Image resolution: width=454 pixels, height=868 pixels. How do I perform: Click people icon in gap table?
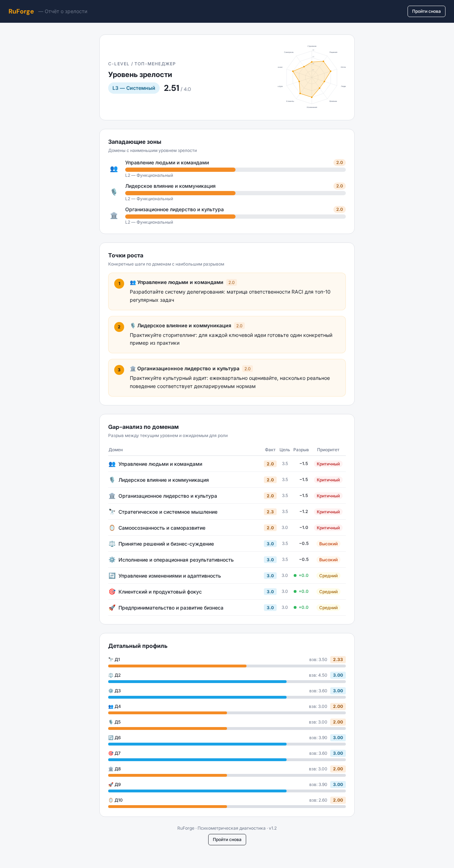pyautogui.click(x=112, y=464)
